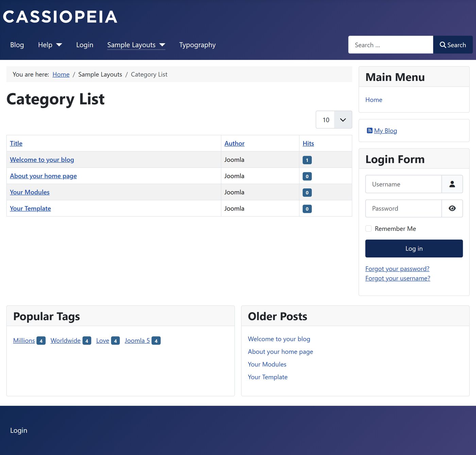Expand the Help menu dropdown arrow
The width and height of the screenshot is (476, 455).
pos(59,45)
